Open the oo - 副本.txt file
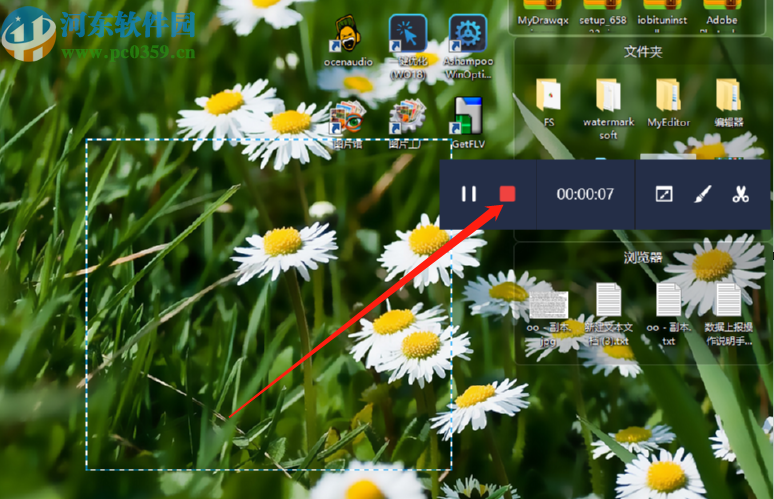The width and height of the screenshot is (774, 499). (x=668, y=314)
